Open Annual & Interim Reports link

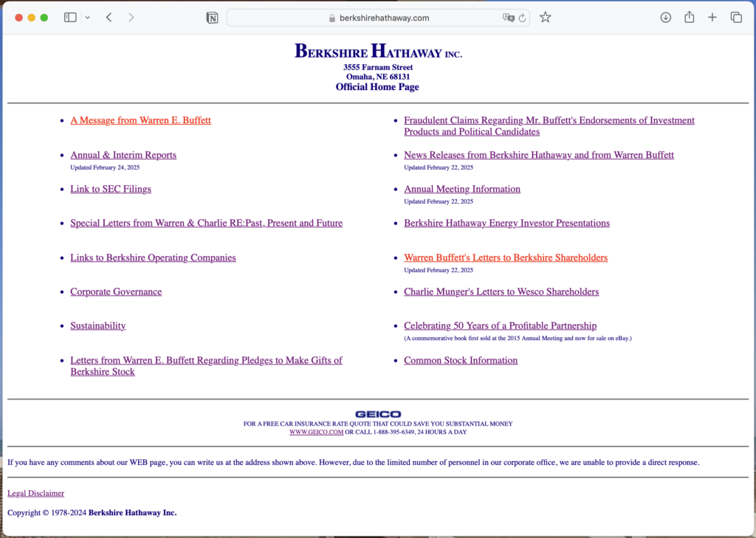click(123, 155)
